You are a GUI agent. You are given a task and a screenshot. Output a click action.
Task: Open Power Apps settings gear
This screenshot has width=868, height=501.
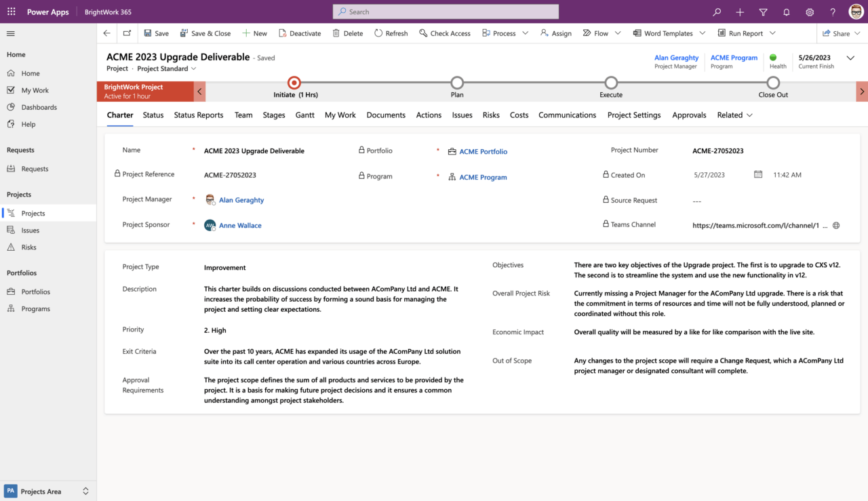tap(809, 12)
